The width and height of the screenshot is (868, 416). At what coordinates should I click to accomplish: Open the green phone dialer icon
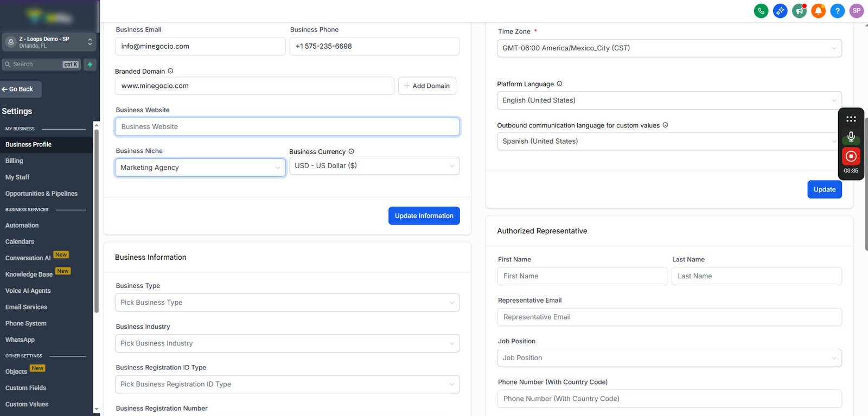pos(761,11)
